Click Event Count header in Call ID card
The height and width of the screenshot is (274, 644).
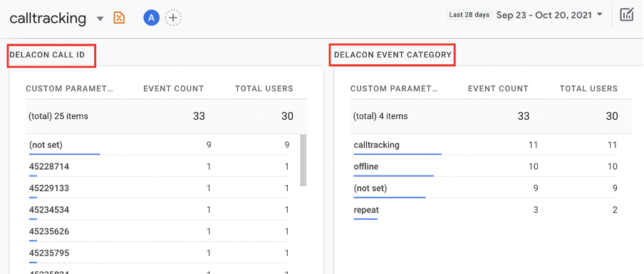pyautogui.click(x=174, y=88)
